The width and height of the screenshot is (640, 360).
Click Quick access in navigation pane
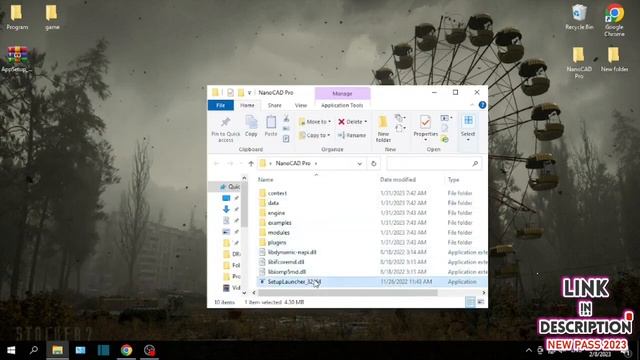230,187
